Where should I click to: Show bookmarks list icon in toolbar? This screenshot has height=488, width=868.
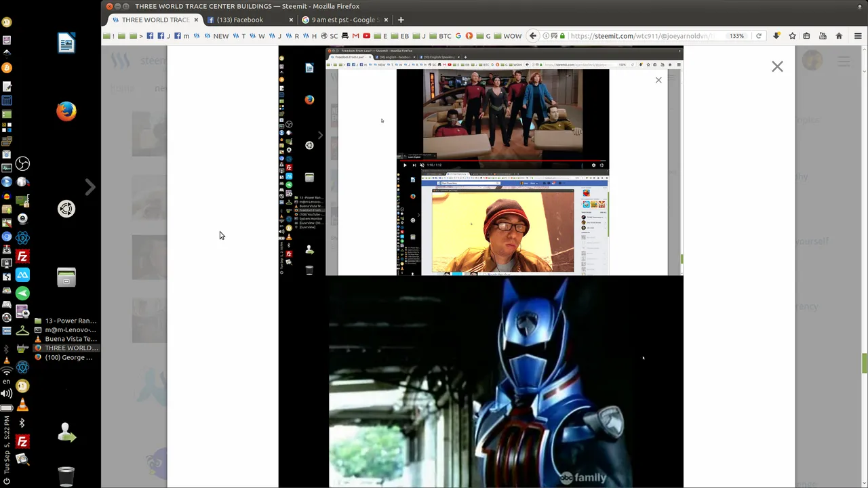coord(807,36)
